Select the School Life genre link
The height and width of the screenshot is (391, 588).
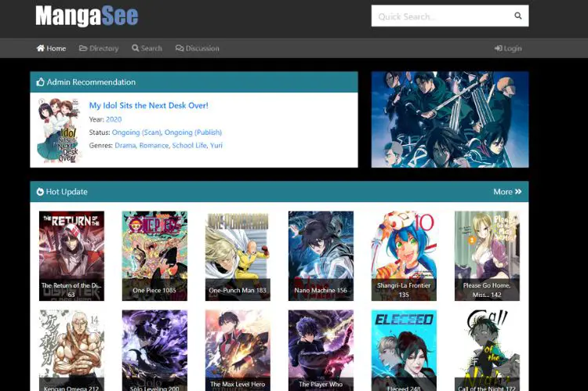point(190,146)
